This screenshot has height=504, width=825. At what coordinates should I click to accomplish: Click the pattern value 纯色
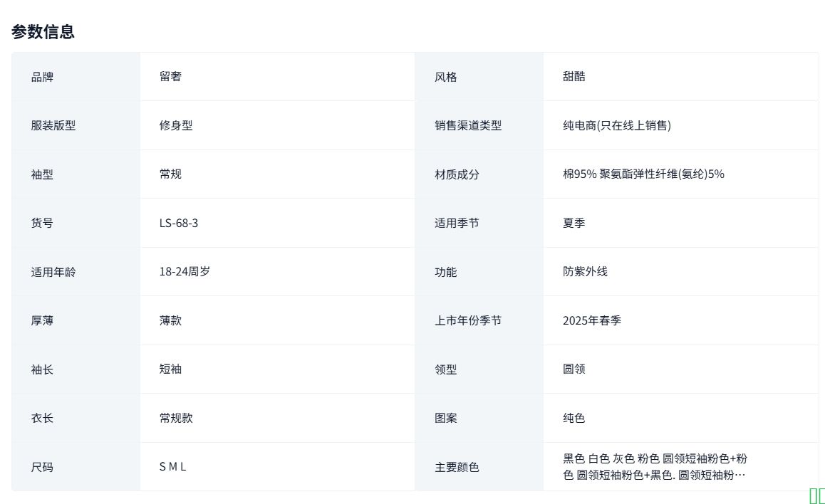coord(574,418)
